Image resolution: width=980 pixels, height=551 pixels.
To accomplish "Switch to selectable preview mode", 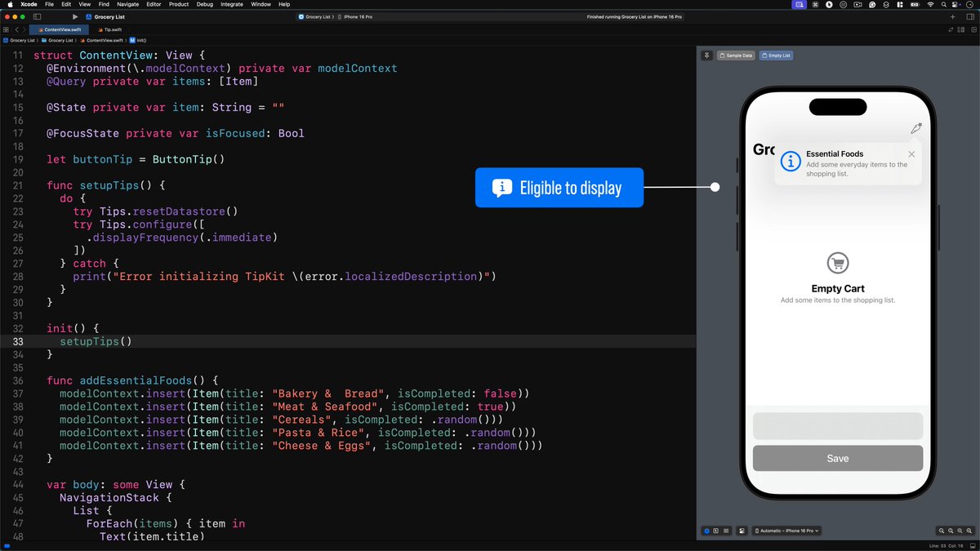I will coord(716,531).
